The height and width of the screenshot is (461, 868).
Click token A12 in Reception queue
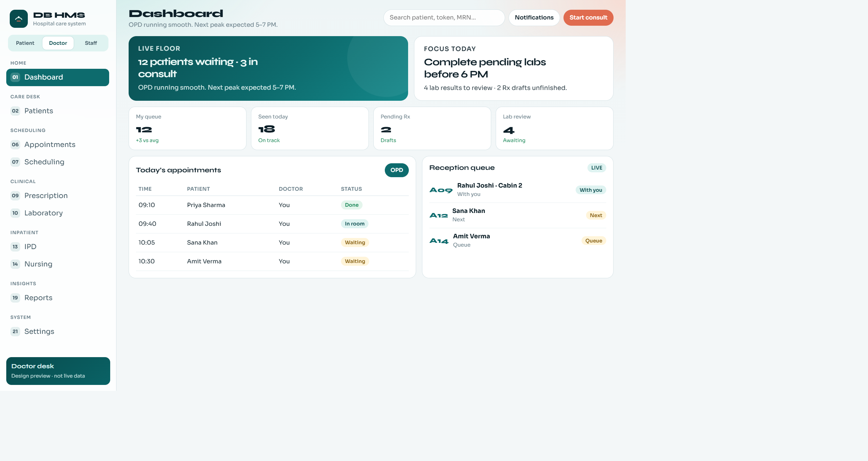pyautogui.click(x=439, y=215)
